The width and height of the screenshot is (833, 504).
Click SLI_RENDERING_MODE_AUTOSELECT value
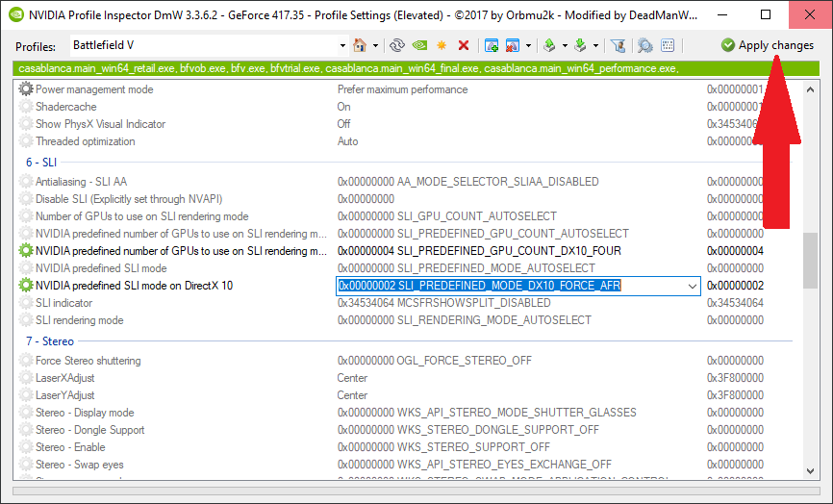(x=465, y=320)
